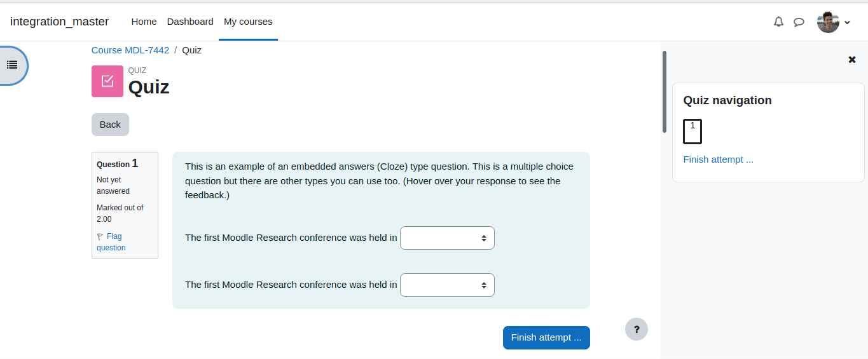This screenshot has height=359, width=868.
Task: Click the page vertical scrollbar thumb
Action: click(664, 91)
